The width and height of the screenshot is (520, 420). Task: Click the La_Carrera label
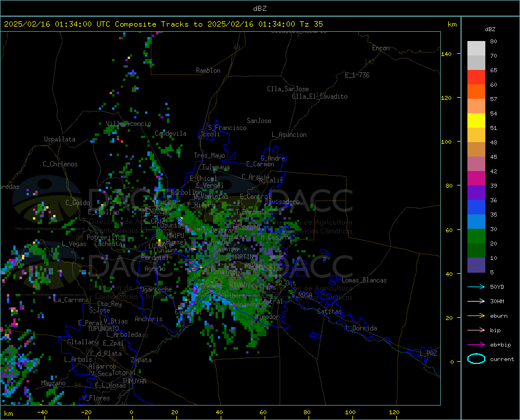(71, 300)
